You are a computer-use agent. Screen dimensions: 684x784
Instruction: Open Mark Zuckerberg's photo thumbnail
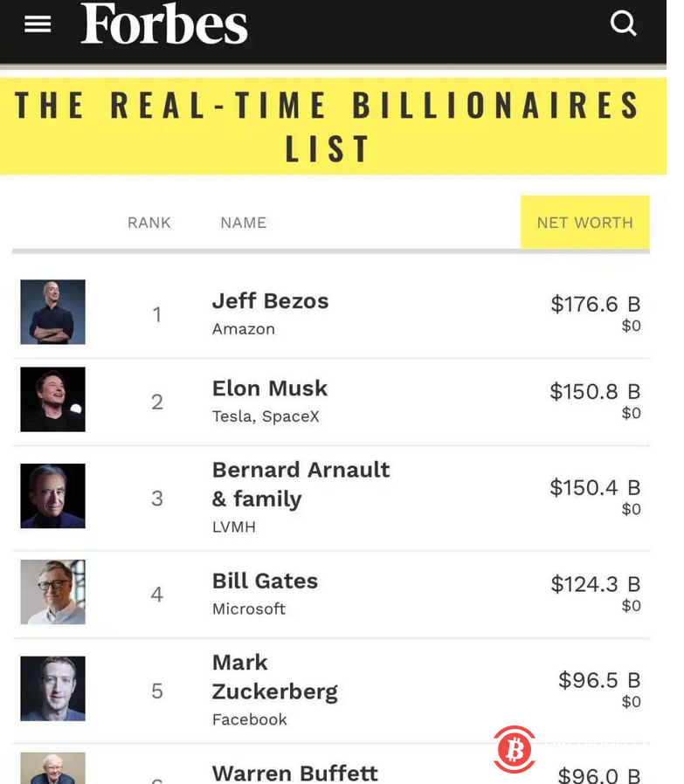pyautogui.click(x=53, y=688)
